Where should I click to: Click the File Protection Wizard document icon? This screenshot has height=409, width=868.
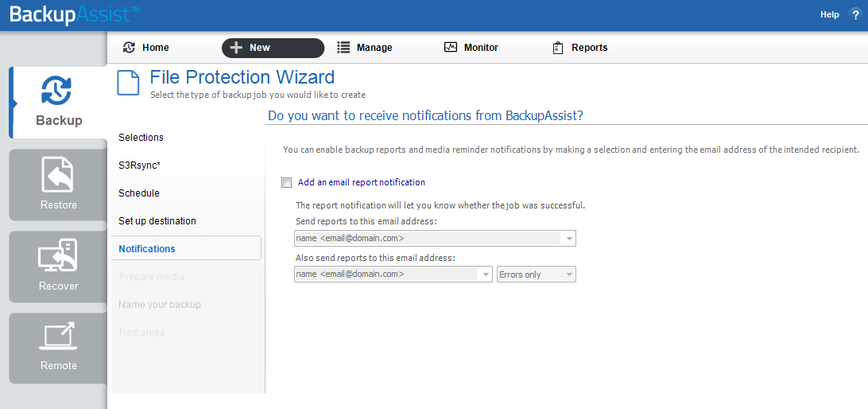click(128, 83)
